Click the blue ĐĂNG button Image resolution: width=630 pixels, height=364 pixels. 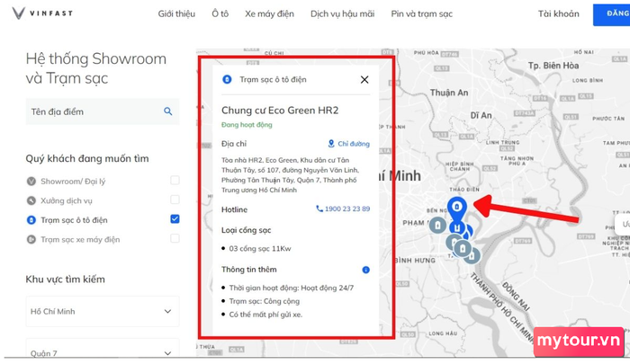pos(611,15)
